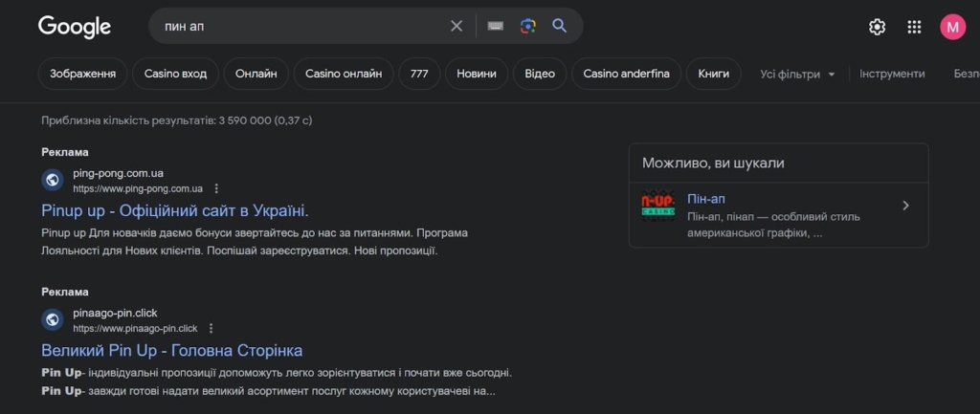980x414 pixels.
Task: Expand the Пін-ап suggestion chevron
Action: (905, 206)
